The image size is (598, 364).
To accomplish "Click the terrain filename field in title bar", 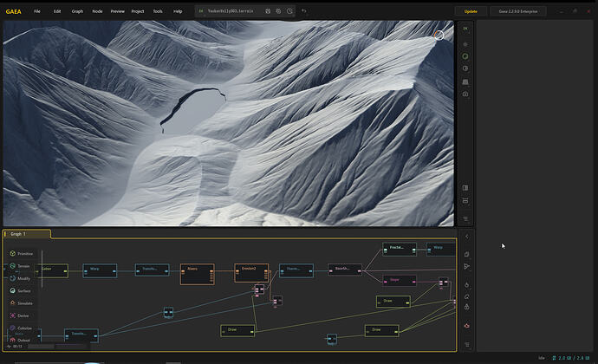I will tap(231, 11).
